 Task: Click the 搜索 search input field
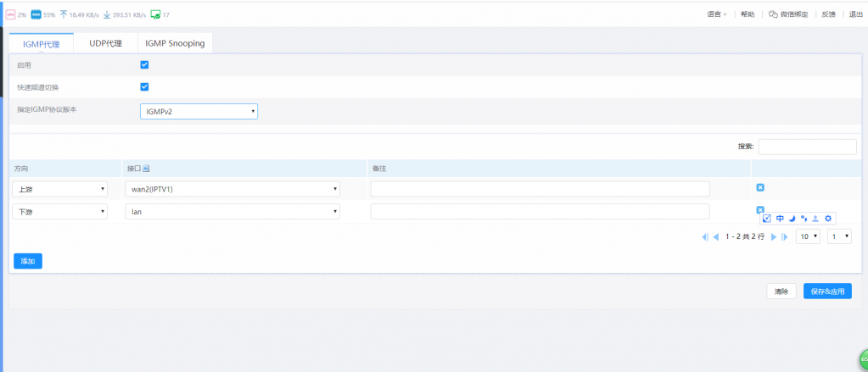[807, 147]
